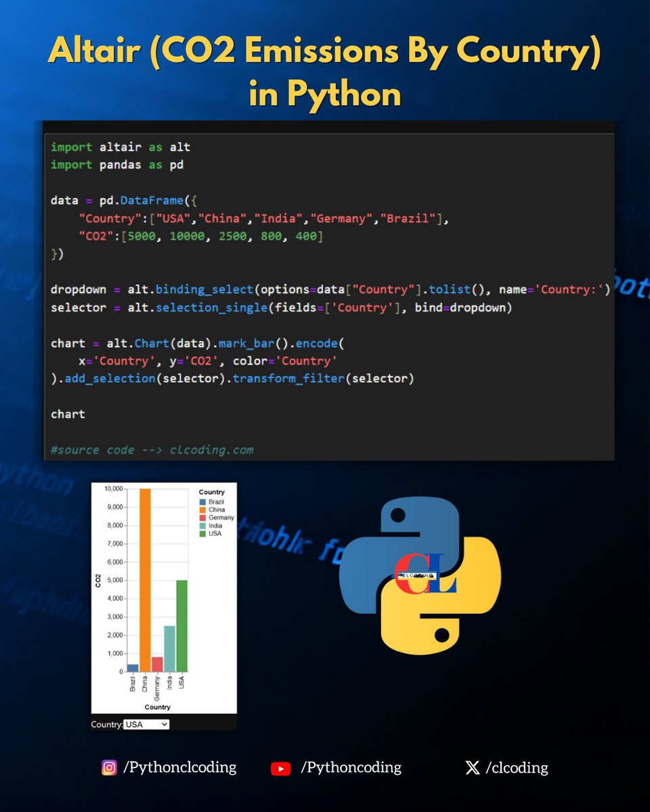
Task: Open the /clcoding X handle
Action: pyautogui.click(x=517, y=768)
